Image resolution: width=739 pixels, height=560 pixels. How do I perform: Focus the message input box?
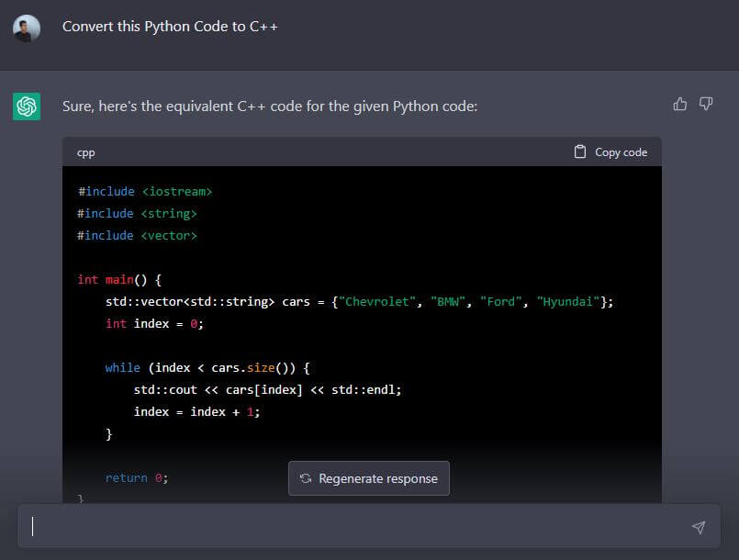358,527
